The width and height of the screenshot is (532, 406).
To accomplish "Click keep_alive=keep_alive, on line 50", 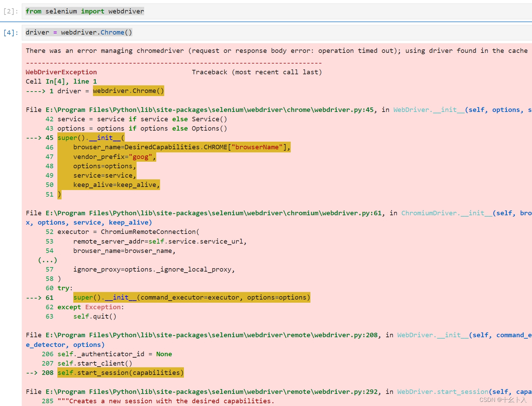I will tap(116, 185).
